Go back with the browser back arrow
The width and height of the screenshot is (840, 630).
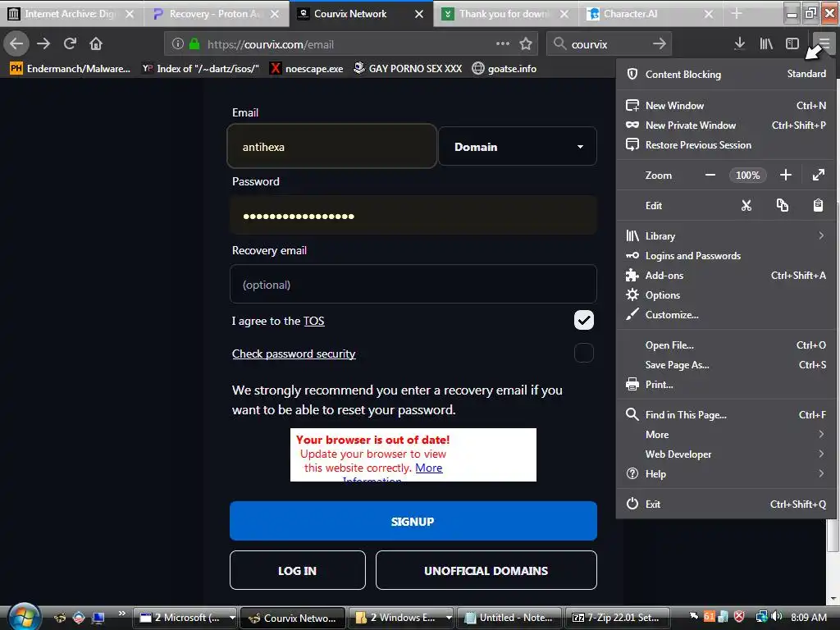click(x=16, y=43)
